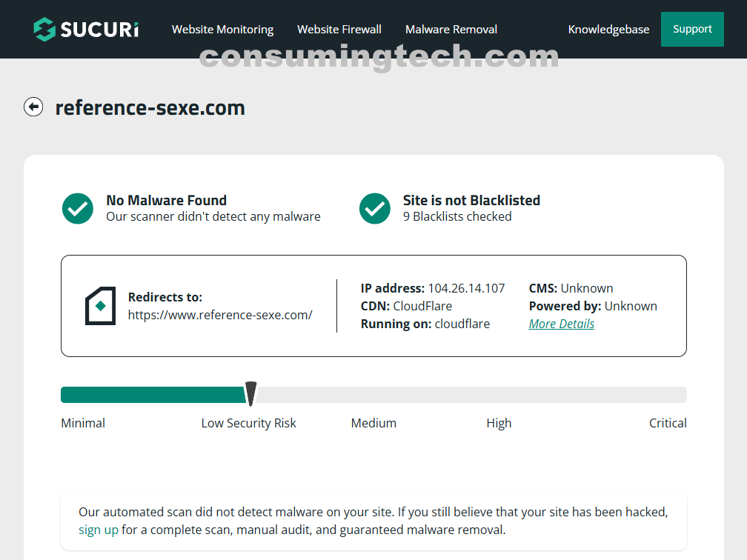
Task: Click the No Malware Found checkmark icon
Action: tap(78, 209)
